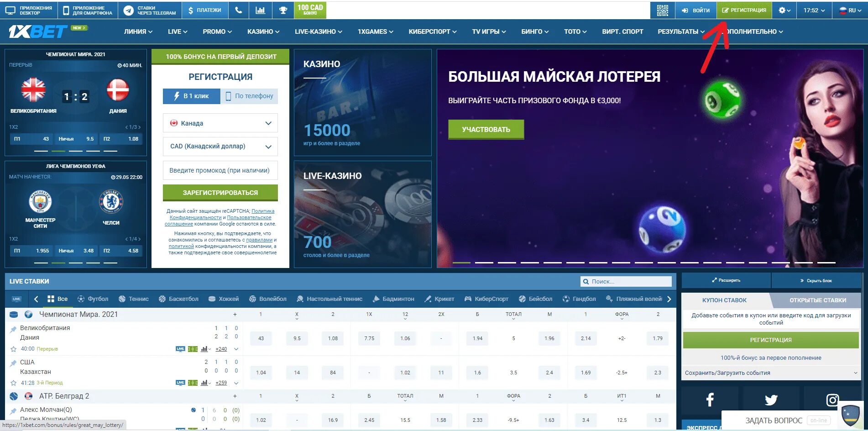Viewport: 868px width, 431px height.
Task: Expand the LIVE menu
Action: [178, 32]
